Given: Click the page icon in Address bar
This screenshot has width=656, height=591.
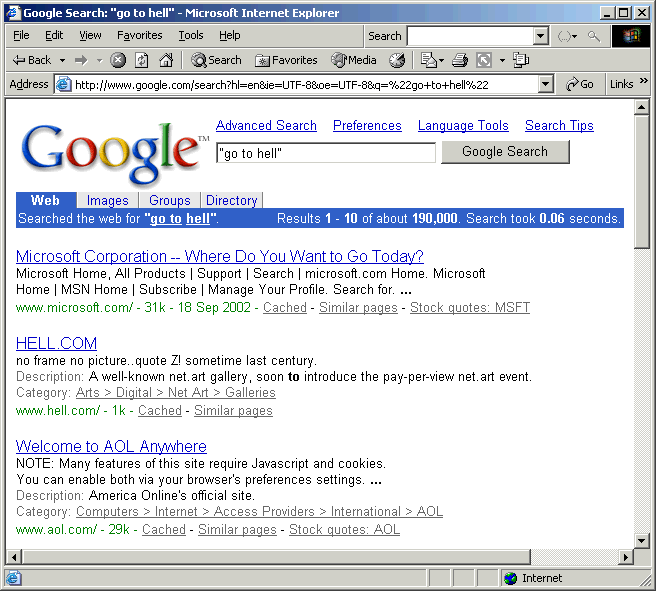Looking at the screenshot, I should click(x=63, y=84).
